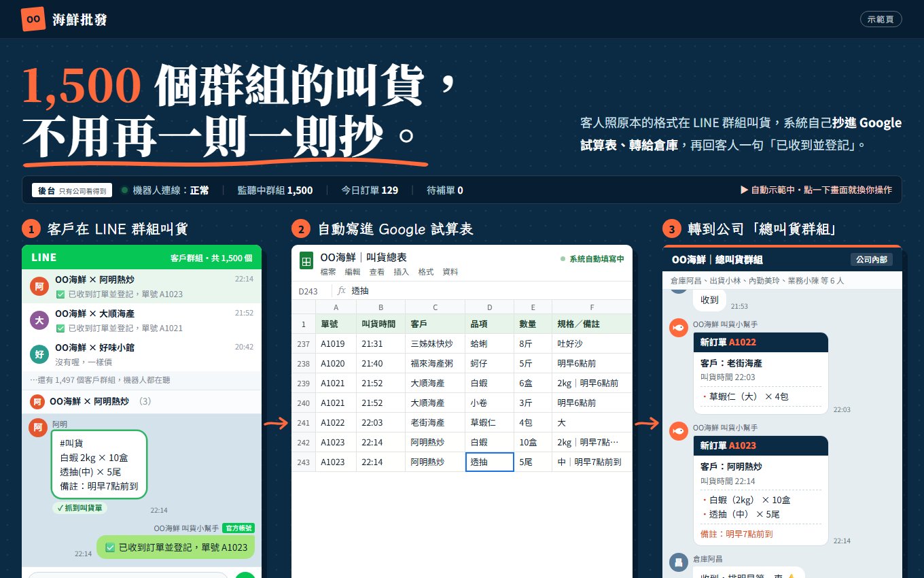Click 還有 1,497 個客戶群組 notice
924x578 pixels.
141,379
